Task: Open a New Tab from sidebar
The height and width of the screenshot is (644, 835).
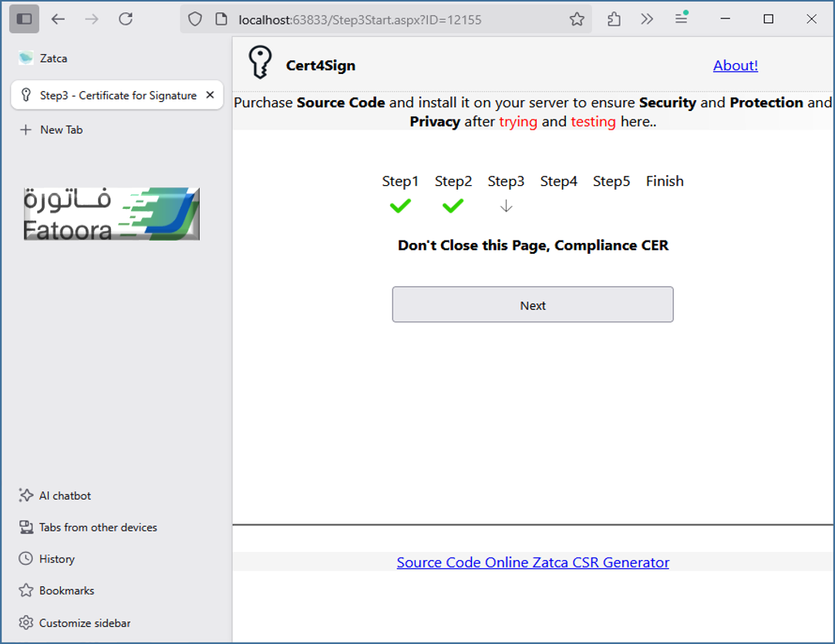Action: coord(61,130)
